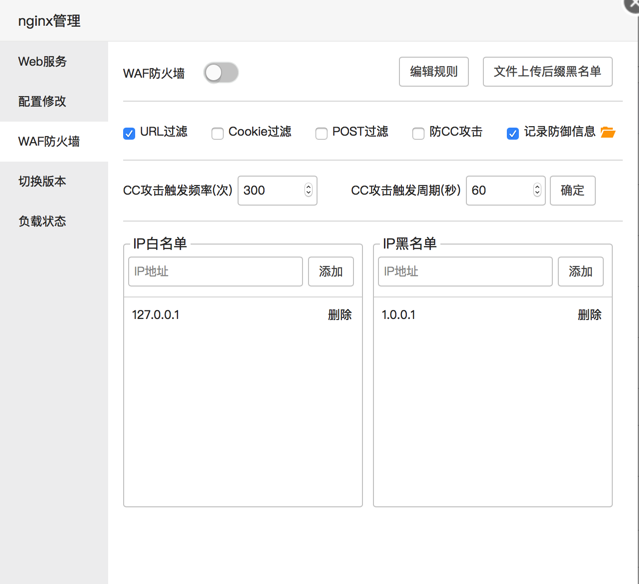Click the CC攻击触发频率 field showing 300
Image resolution: width=639 pixels, height=584 pixels.
point(277,190)
